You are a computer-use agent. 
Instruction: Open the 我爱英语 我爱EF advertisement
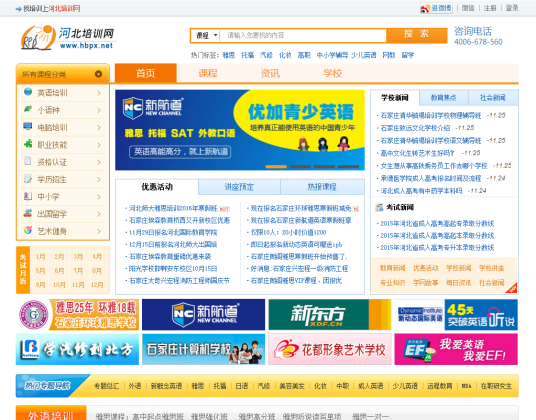[456, 349]
